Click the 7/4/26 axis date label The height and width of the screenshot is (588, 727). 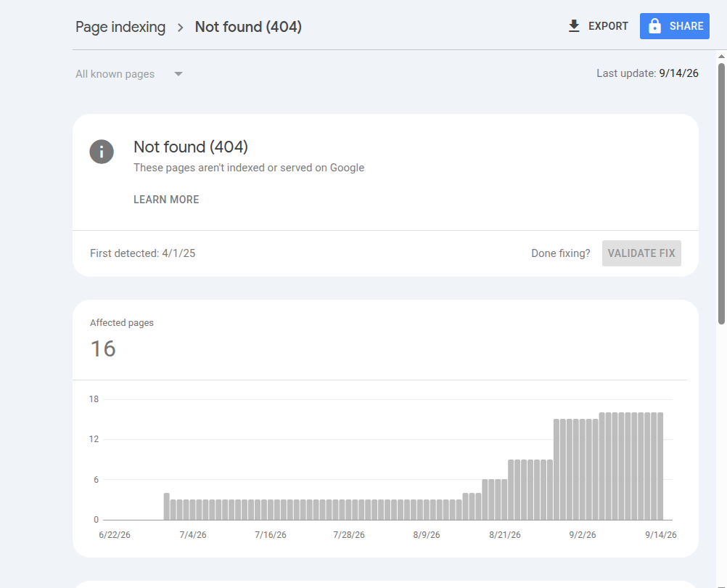[193, 535]
